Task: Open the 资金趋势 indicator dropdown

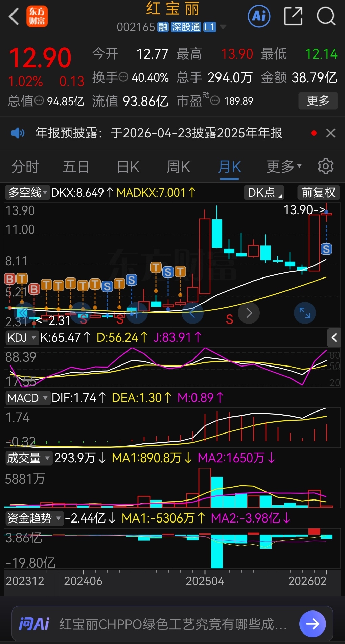Action: click(x=34, y=518)
